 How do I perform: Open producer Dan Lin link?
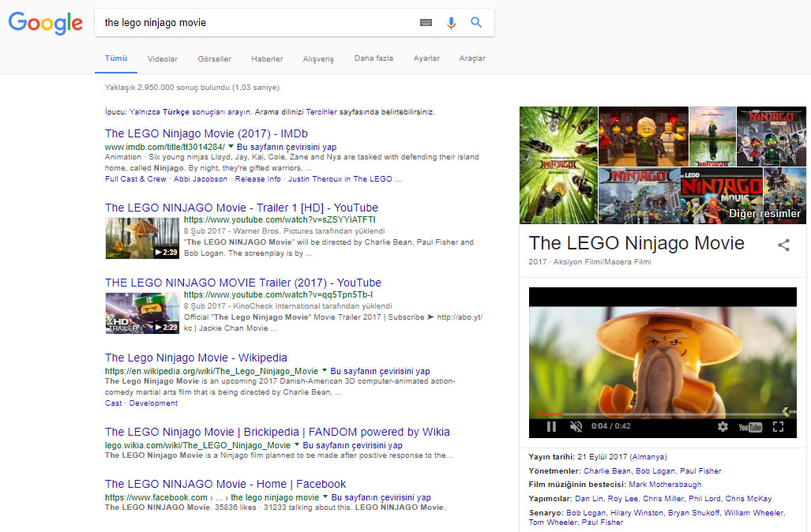pos(589,498)
